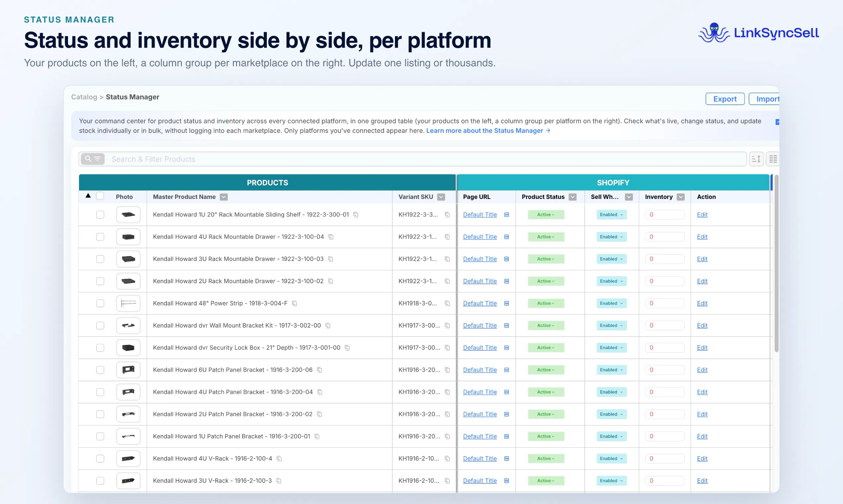Click the sort ascending triangle in header
Screen dimensions: 843x504
88,196
